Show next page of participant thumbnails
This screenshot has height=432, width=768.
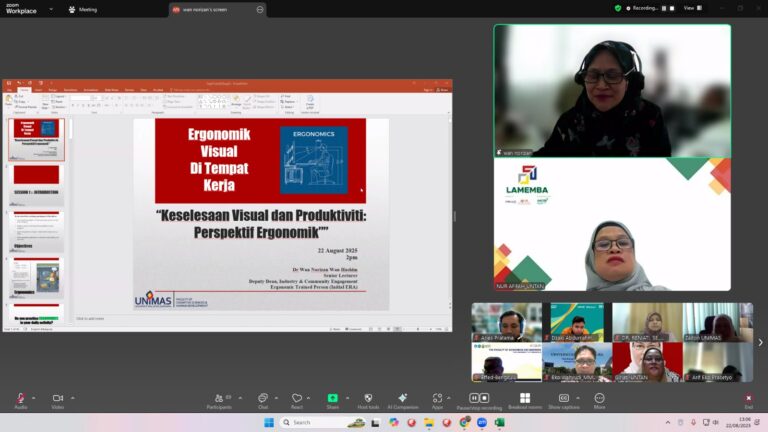[760, 342]
